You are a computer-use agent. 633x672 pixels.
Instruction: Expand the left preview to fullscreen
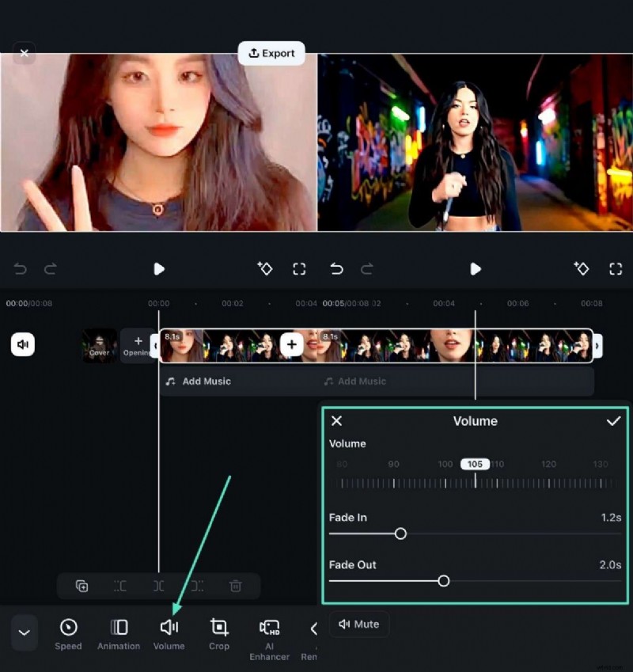tap(299, 269)
